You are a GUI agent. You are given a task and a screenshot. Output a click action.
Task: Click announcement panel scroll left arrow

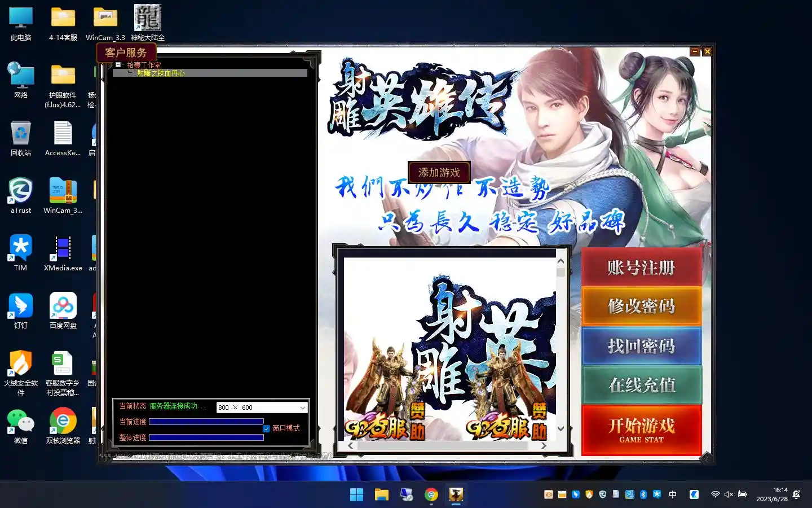350,445
